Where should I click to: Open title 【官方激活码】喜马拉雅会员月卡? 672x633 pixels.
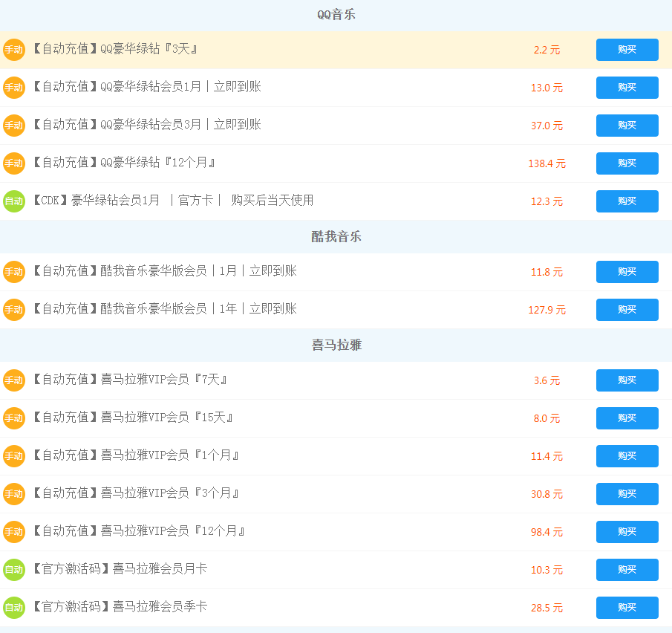[x=120, y=569]
